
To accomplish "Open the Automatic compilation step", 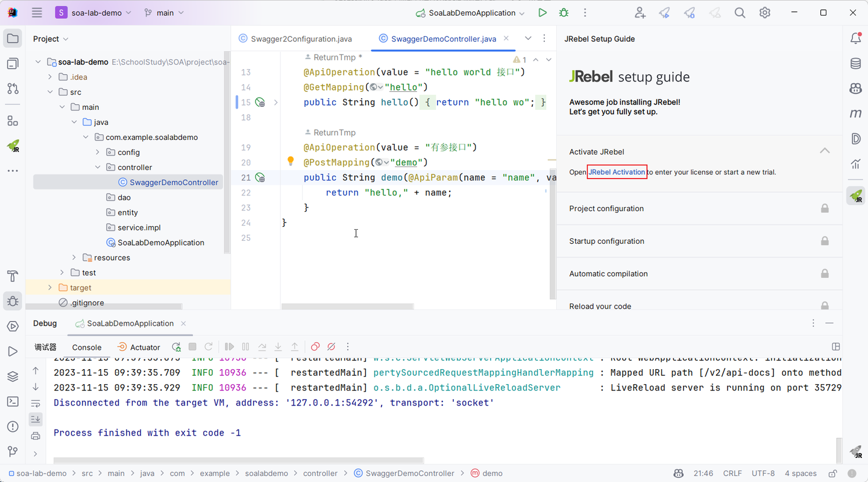I will click(699, 274).
